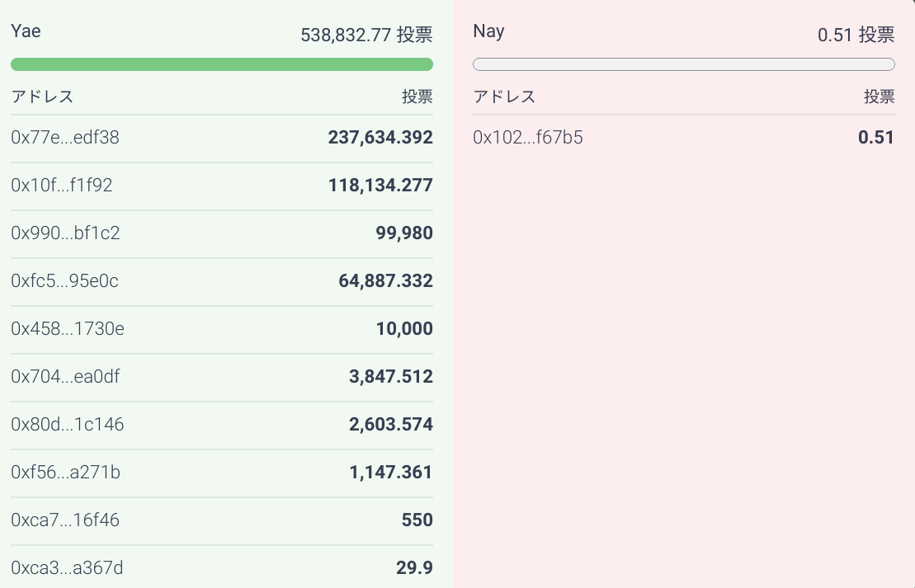Image resolution: width=915 pixels, height=588 pixels.
Task: Open address 0x458...1730e
Action: click(x=67, y=328)
